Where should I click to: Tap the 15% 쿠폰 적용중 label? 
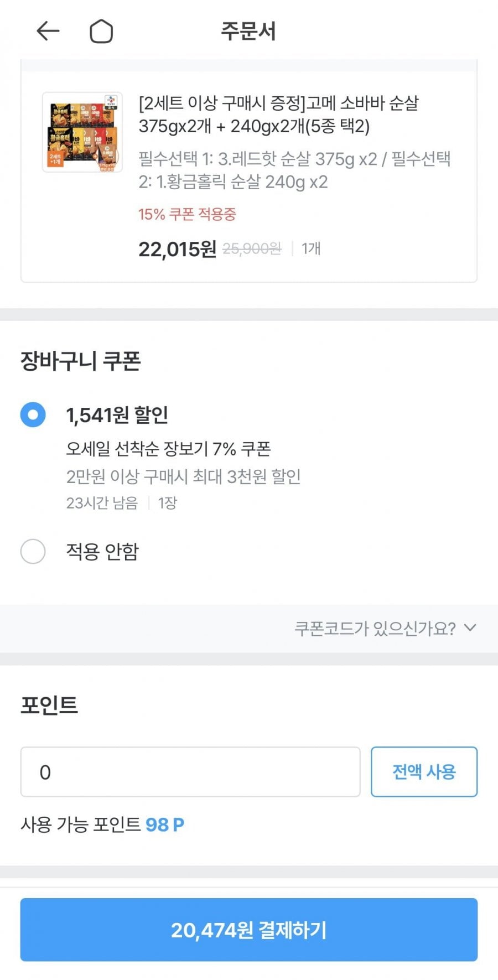(187, 214)
